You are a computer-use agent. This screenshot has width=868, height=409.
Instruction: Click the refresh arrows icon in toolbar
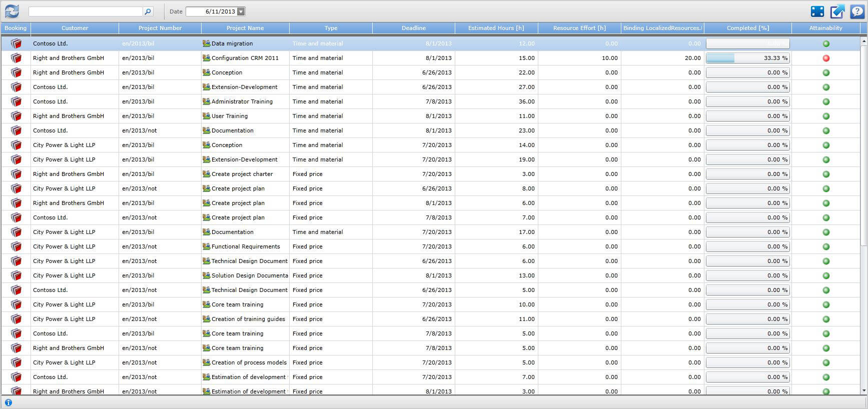(x=12, y=11)
